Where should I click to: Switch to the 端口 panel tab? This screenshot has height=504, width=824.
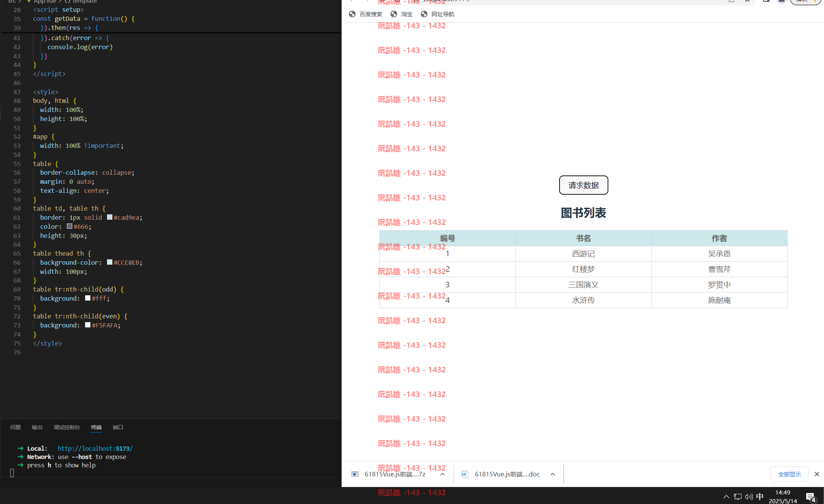pos(118,427)
